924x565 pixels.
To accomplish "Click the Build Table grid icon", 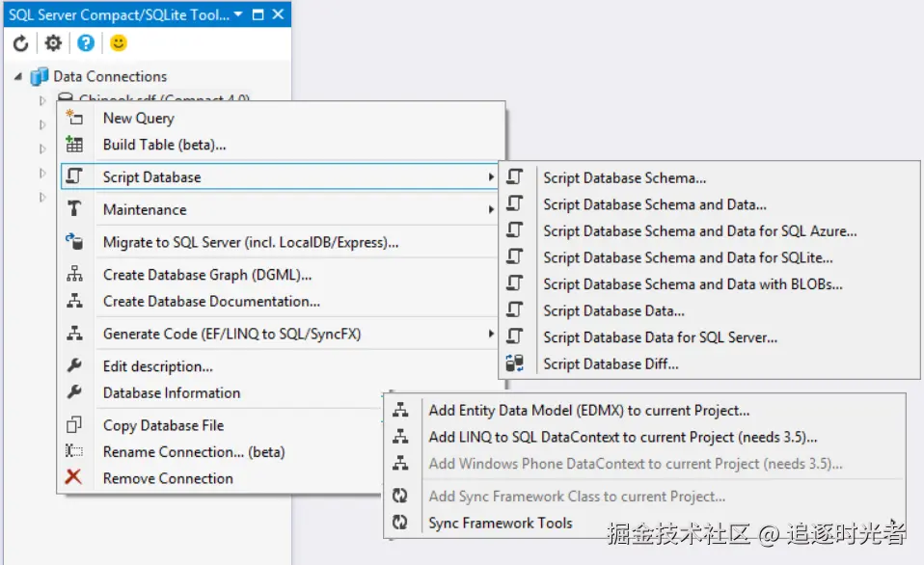I will 74,144.
